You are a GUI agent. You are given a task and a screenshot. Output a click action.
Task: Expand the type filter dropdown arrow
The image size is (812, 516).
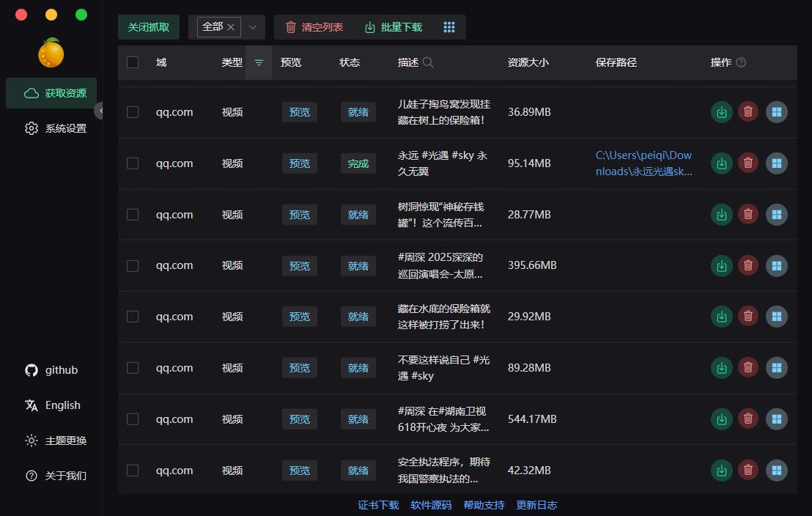pos(253,27)
